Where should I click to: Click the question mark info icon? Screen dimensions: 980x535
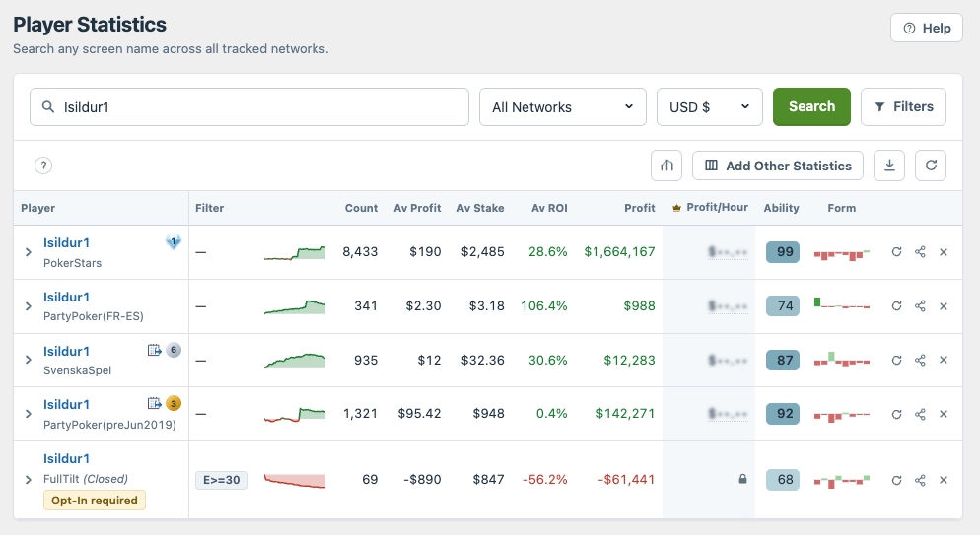click(43, 166)
